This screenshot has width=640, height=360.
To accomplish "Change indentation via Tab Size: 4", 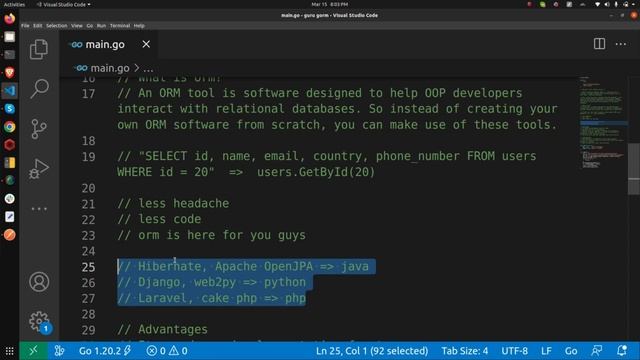I will click(464, 351).
